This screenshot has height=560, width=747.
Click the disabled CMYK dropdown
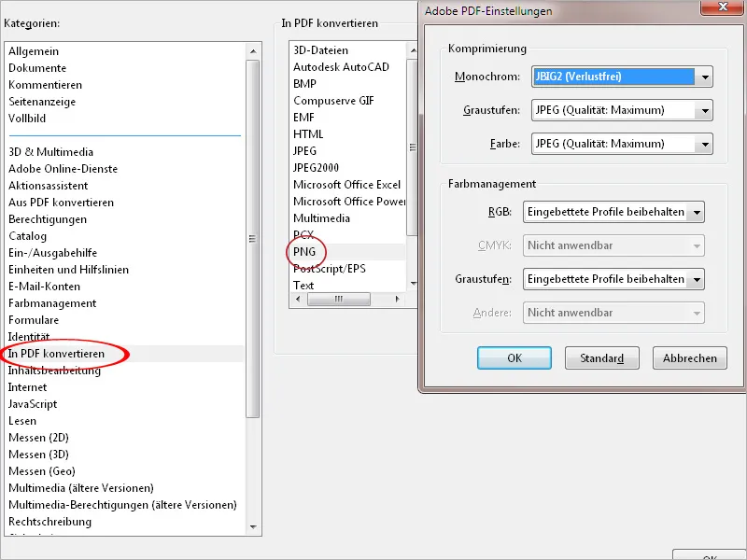pyautogui.click(x=613, y=245)
